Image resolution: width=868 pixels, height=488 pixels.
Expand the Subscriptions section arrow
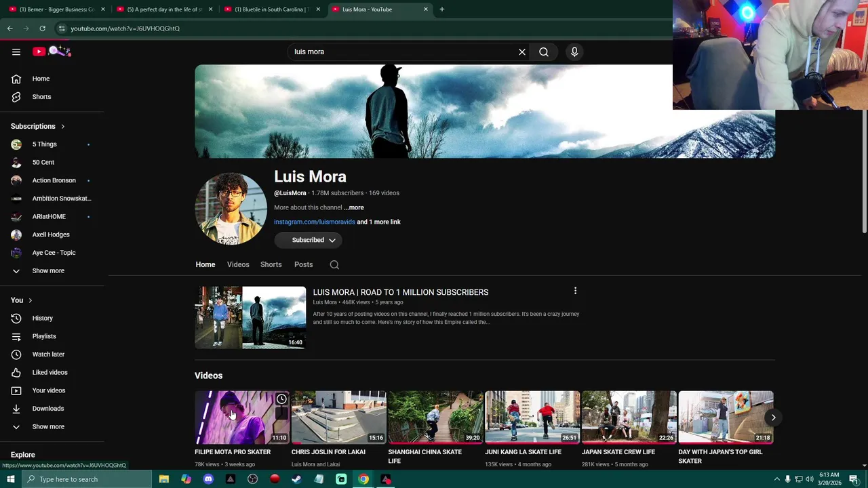point(63,126)
